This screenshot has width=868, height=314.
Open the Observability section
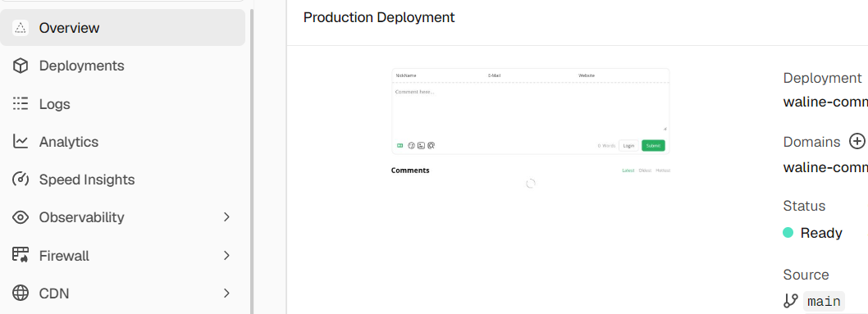tap(122, 217)
